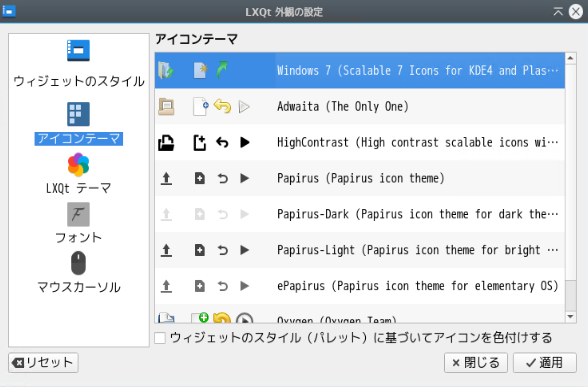Open the ウィジェットのスタイル icon in sidebar
The height and width of the screenshot is (387, 588).
click(78, 50)
